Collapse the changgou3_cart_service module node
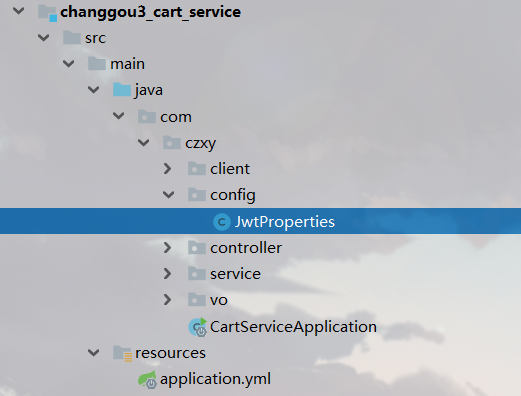521x396 pixels. click(x=18, y=11)
